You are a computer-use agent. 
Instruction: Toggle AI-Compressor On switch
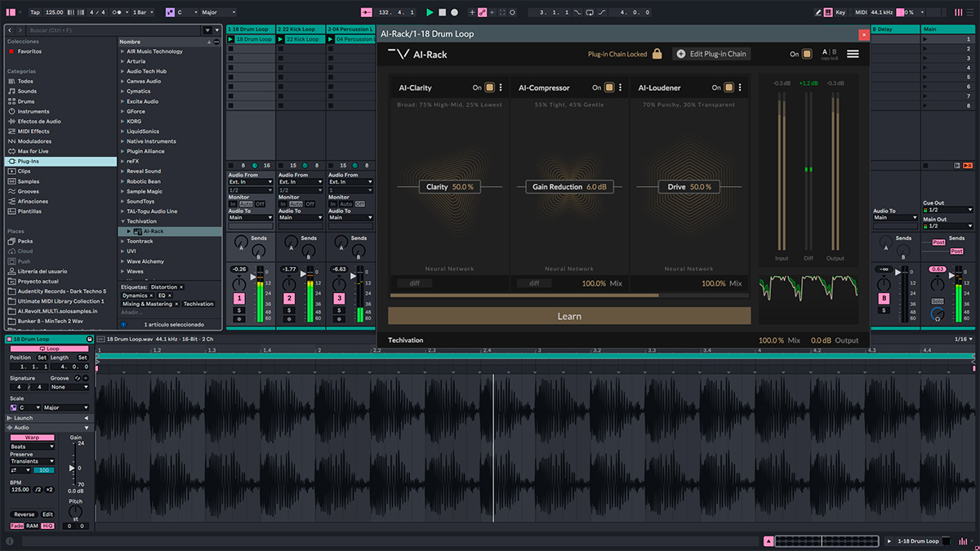609,87
